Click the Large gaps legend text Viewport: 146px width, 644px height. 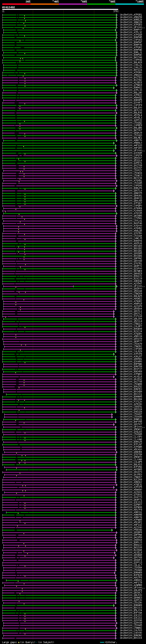10,642
